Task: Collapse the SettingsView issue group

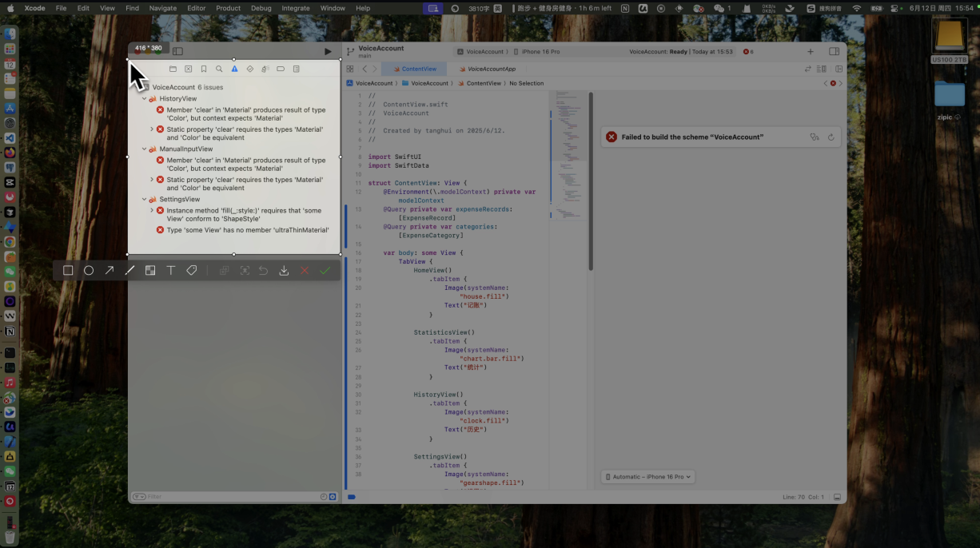Action: click(x=145, y=200)
